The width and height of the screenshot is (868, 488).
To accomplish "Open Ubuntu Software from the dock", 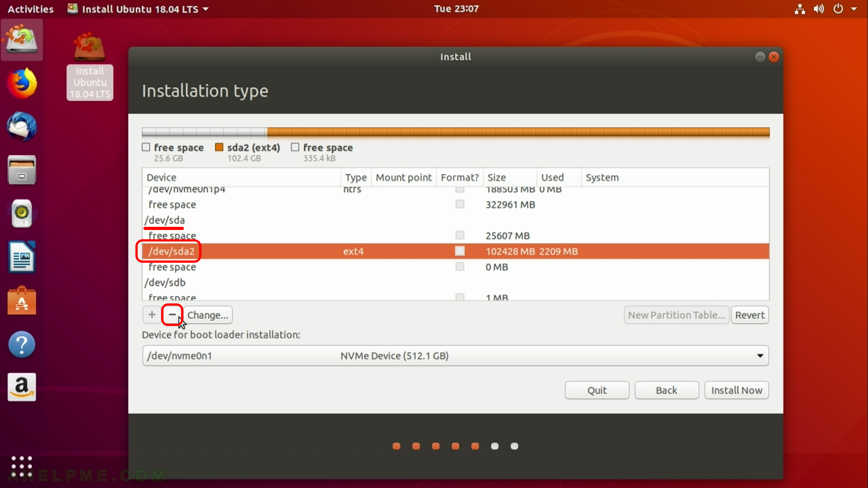I will (x=22, y=300).
